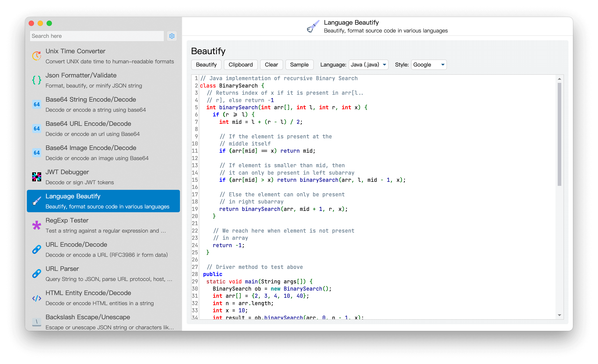Click line 'int arr[] = {2, 3, 4, 10, 40};'
Viewport: 598px width, 364px height.
[x=261, y=296]
